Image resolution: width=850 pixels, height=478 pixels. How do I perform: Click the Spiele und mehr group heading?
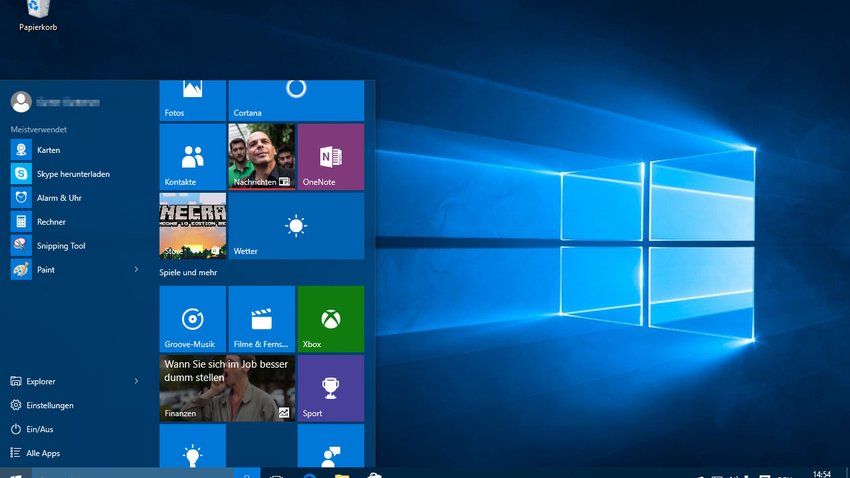click(188, 273)
